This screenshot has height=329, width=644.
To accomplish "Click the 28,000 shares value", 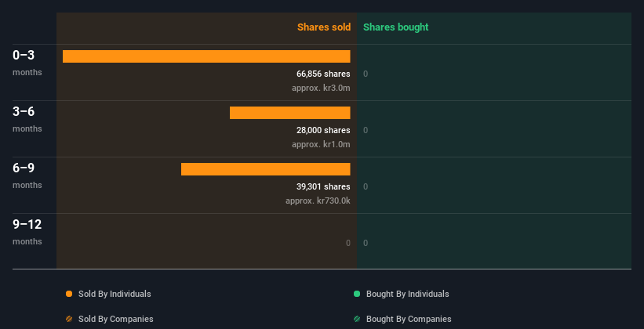I will tap(323, 130).
